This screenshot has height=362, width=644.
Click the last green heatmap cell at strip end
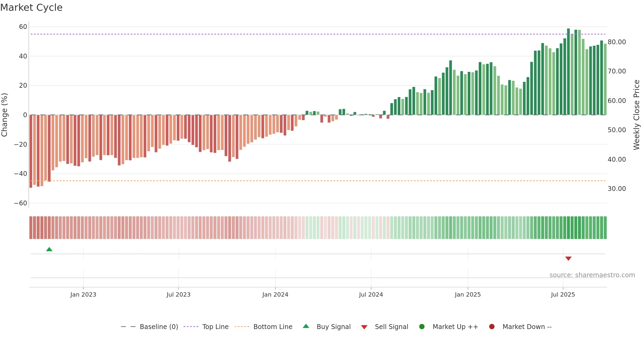tap(605, 228)
